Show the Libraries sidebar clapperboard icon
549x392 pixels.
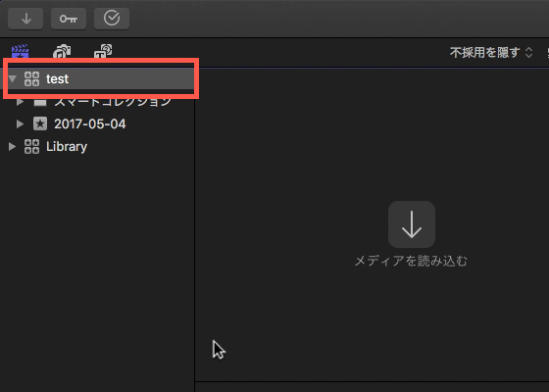tap(20, 51)
